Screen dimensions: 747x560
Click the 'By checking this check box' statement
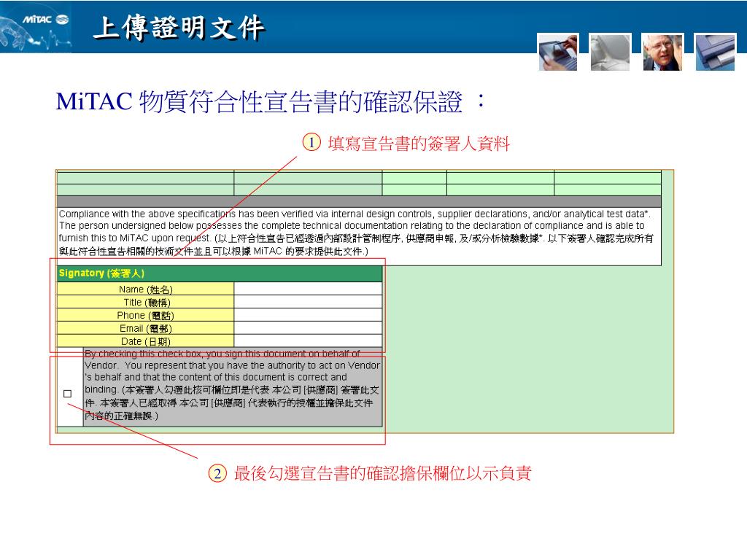coord(233,385)
